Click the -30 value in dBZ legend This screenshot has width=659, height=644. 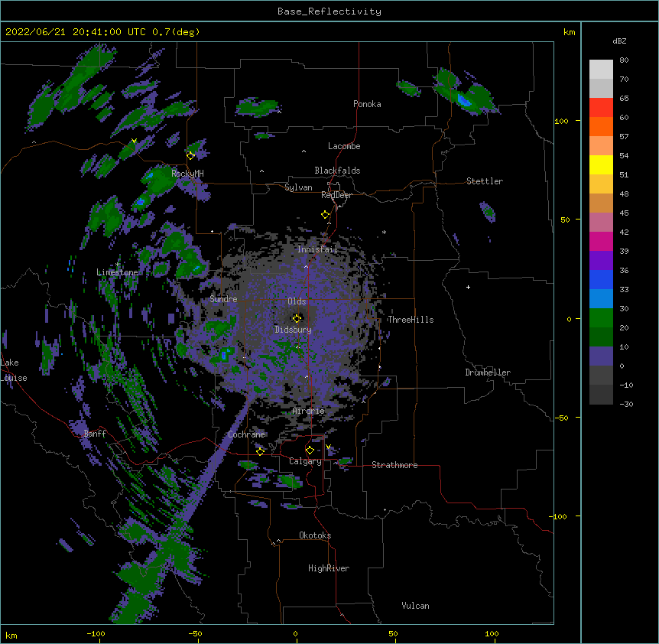click(x=626, y=404)
